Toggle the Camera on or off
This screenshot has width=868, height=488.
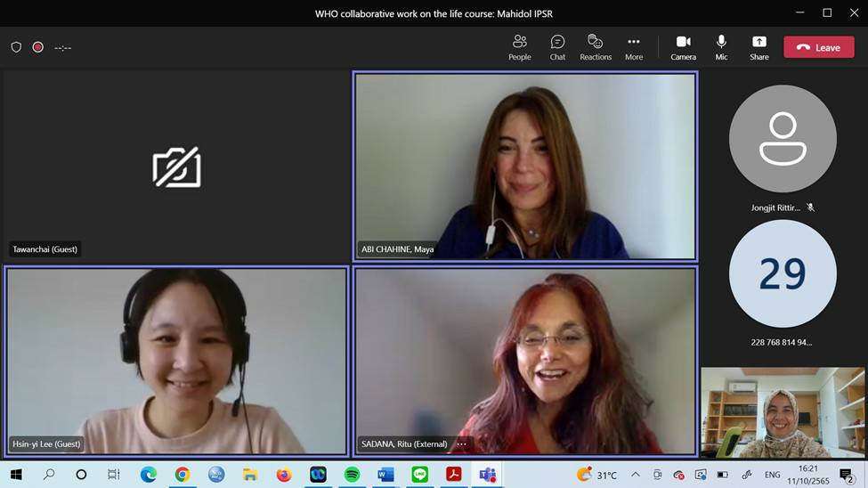(x=683, y=47)
